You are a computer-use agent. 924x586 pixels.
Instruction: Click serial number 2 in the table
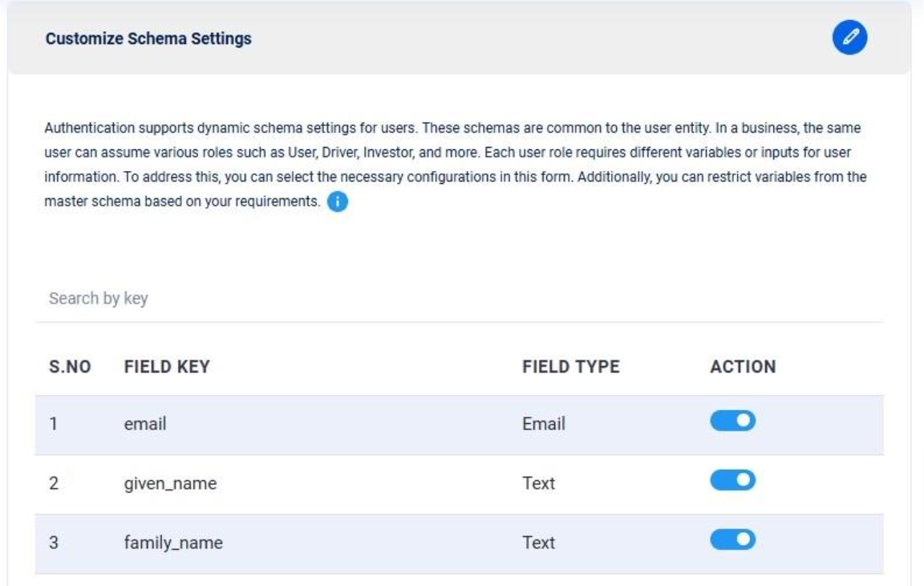pyautogui.click(x=53, y=484)
